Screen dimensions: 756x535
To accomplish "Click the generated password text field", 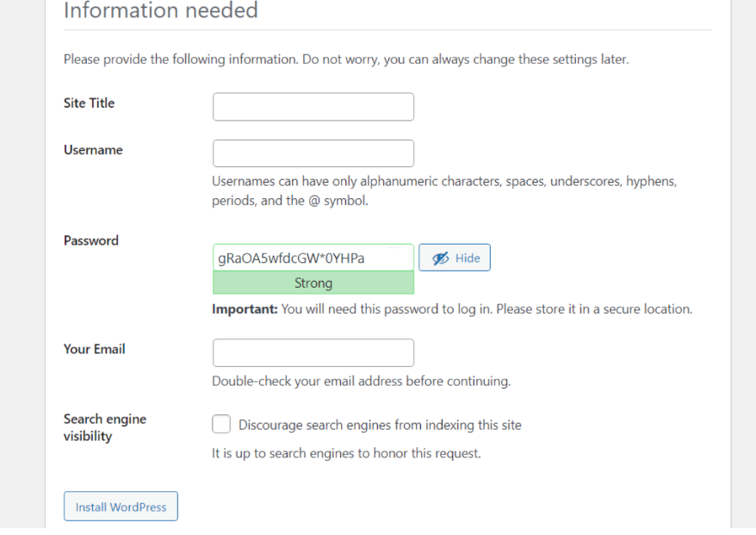I will point(313,258).
